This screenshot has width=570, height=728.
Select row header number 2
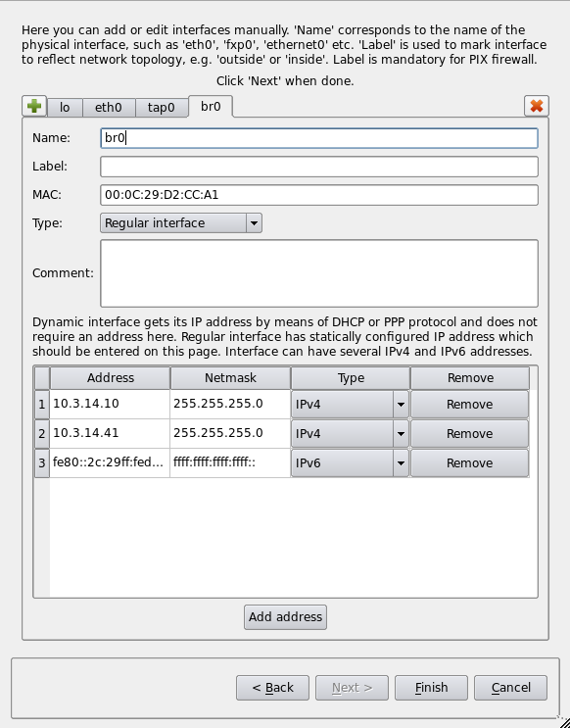[42, 434]
